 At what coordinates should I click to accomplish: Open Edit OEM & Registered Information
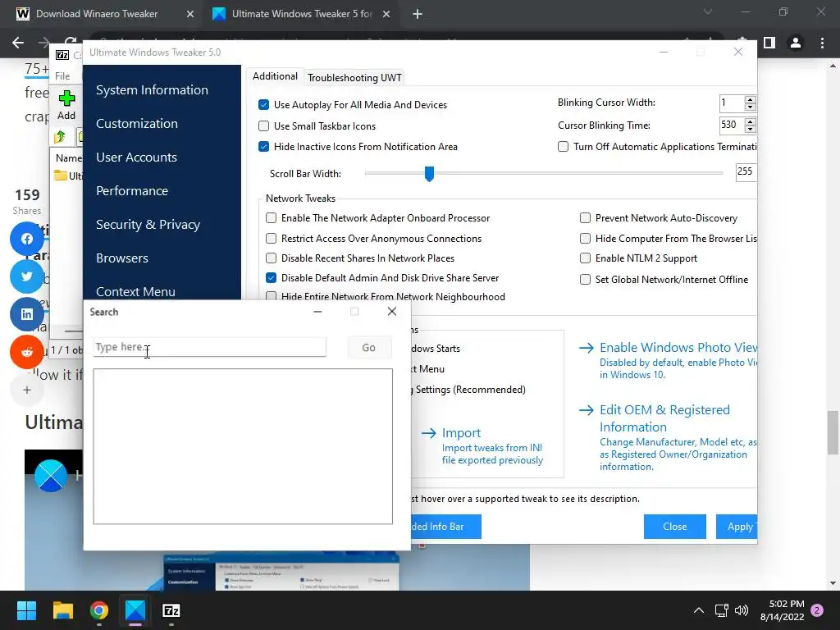(x=664, y=418)
